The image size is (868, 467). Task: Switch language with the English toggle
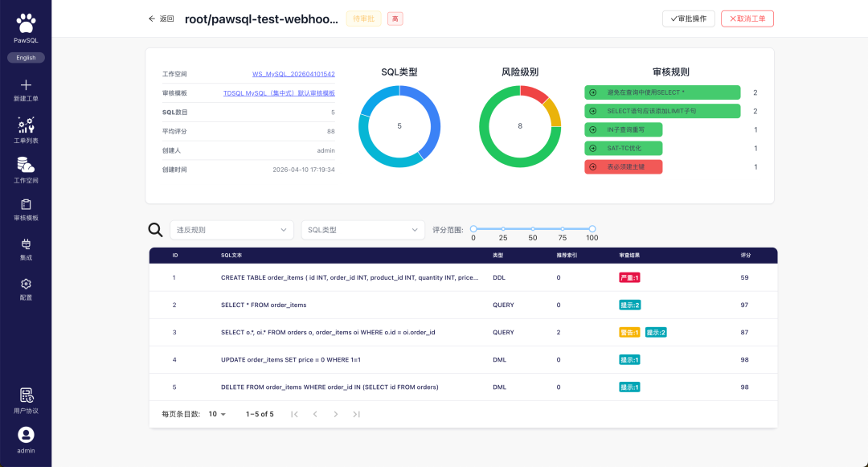(x=26, y=58)
